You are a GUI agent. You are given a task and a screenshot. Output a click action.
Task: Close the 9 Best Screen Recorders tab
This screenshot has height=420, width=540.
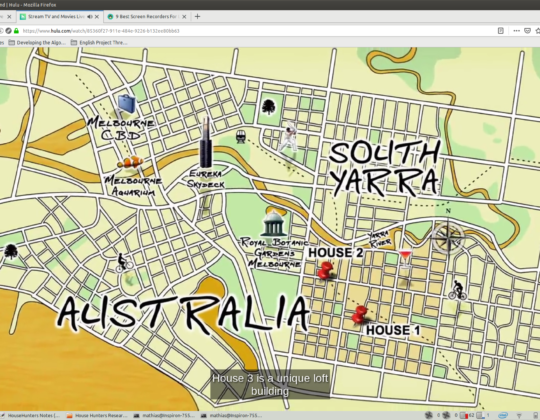point(184,17)
